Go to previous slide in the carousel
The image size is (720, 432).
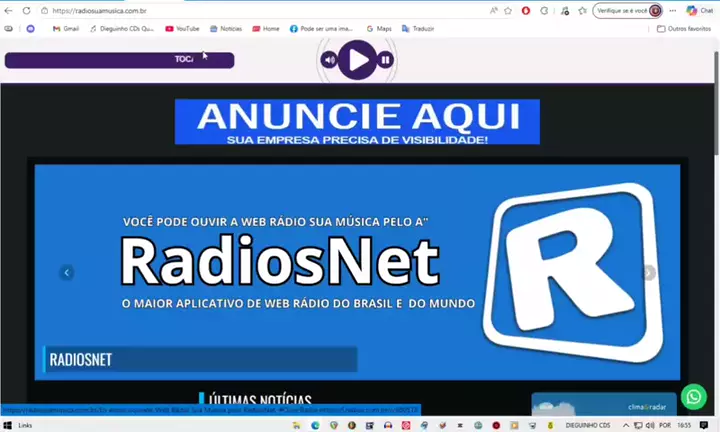point(67,273)
